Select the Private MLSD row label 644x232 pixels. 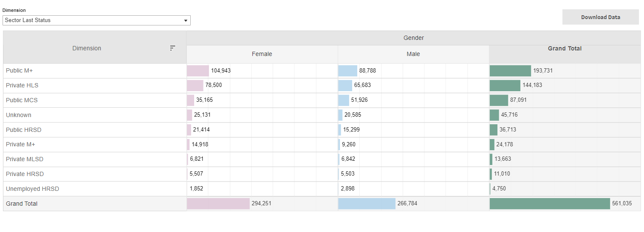(25, 159)
